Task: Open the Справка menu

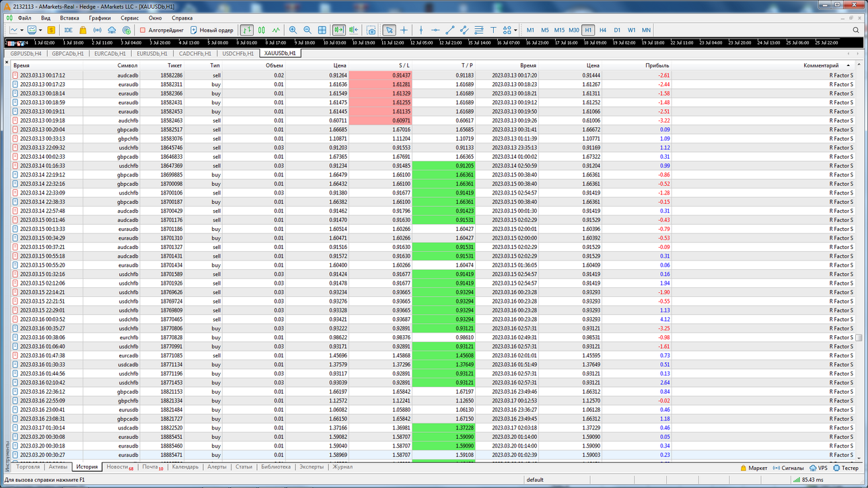Action: pyautogui.click(x=182, y=18)
